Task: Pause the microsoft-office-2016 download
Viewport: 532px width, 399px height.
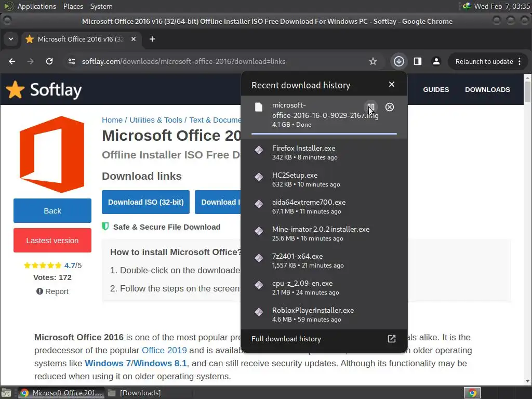Action: click(371, 108)
